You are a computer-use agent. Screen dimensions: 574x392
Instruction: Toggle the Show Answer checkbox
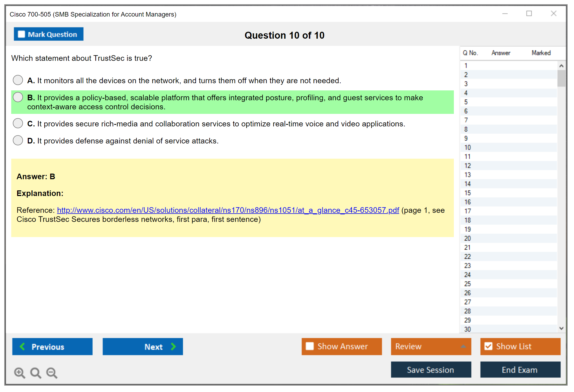click(310, 346)
